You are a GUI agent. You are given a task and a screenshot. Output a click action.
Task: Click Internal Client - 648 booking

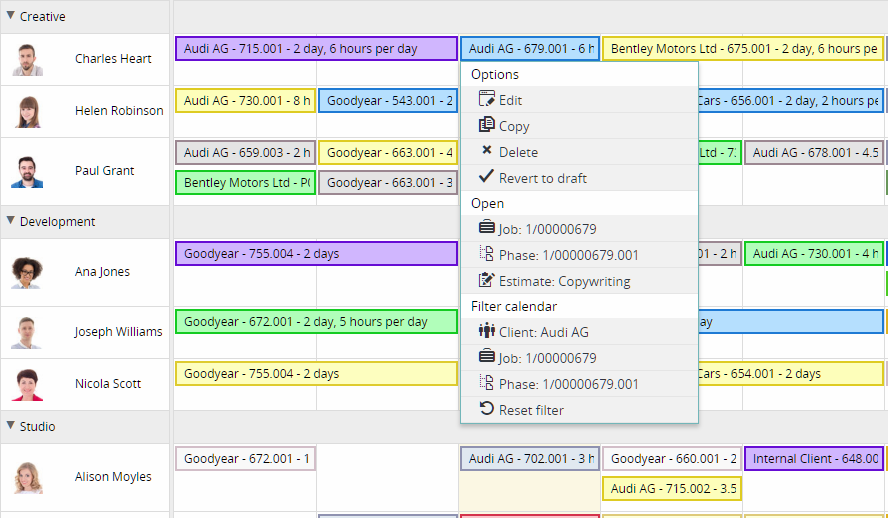(x=814, y=459)
